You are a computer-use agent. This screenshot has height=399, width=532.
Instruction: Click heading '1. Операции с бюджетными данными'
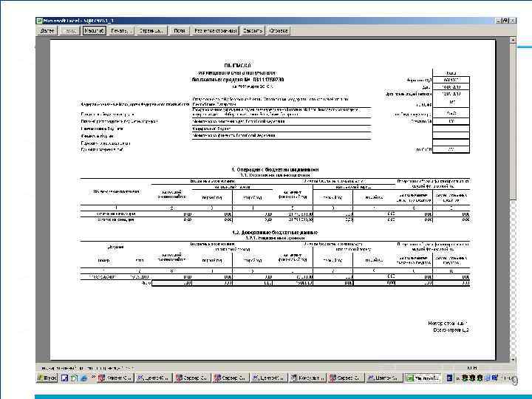275,169
